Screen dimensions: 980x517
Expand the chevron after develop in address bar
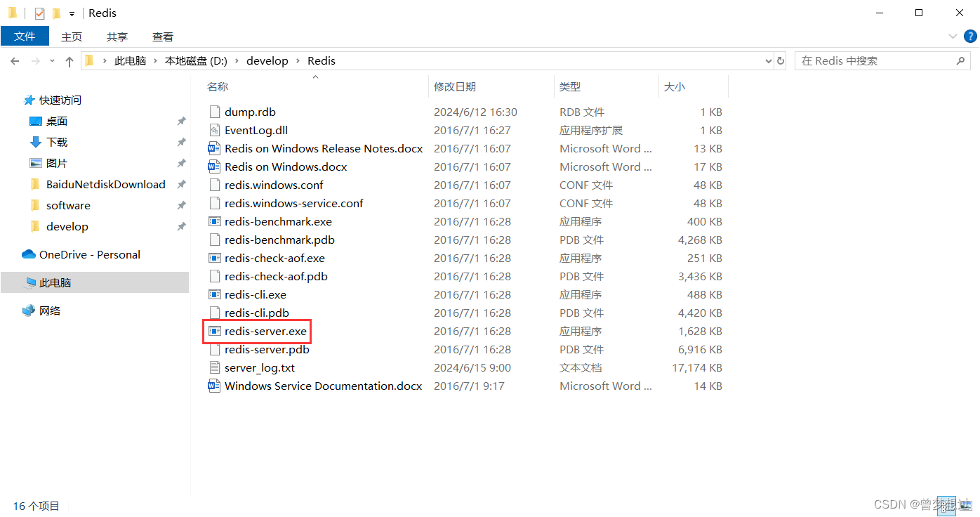[x=298, y=61]
